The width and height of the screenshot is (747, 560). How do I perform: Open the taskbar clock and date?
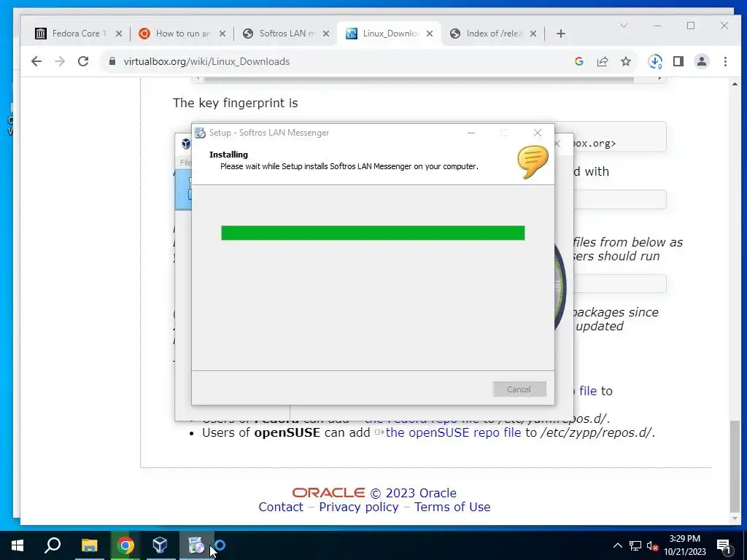(x=685, y=545)
